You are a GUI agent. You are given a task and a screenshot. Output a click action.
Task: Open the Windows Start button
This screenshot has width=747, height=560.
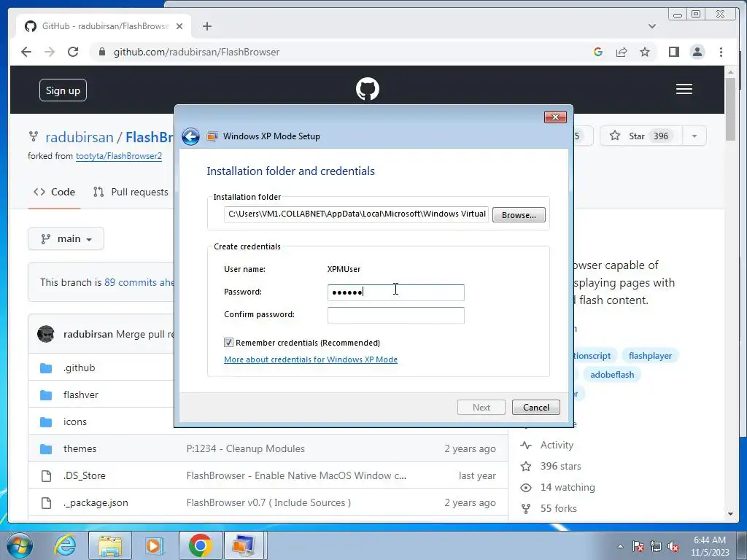20,545
